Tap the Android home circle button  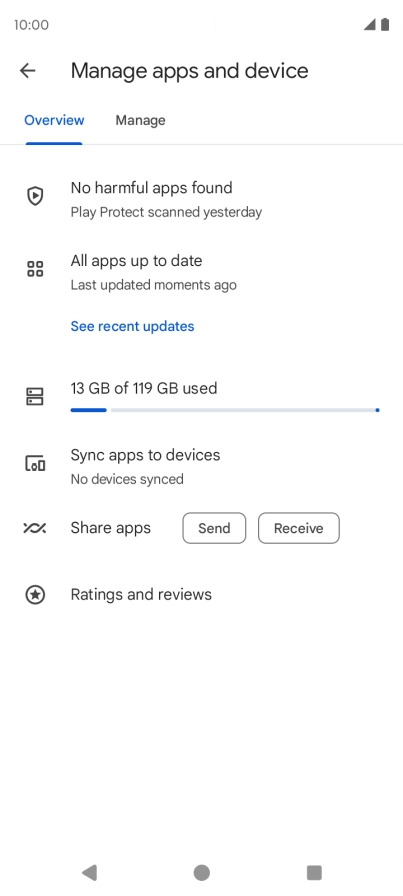[201, 873]
